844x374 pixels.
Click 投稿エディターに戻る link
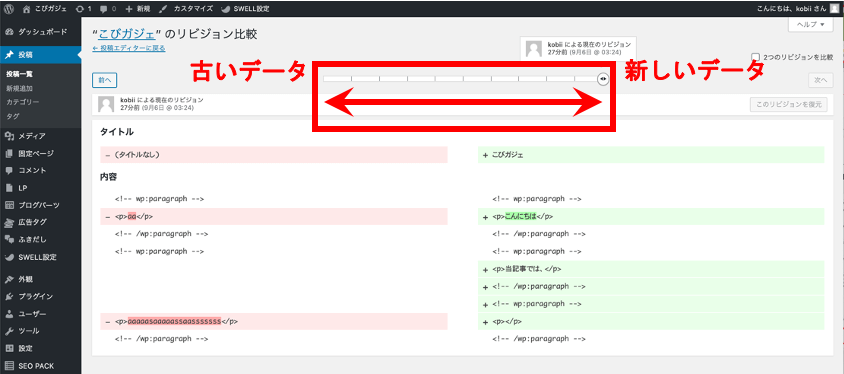click(x=129, y=48)
